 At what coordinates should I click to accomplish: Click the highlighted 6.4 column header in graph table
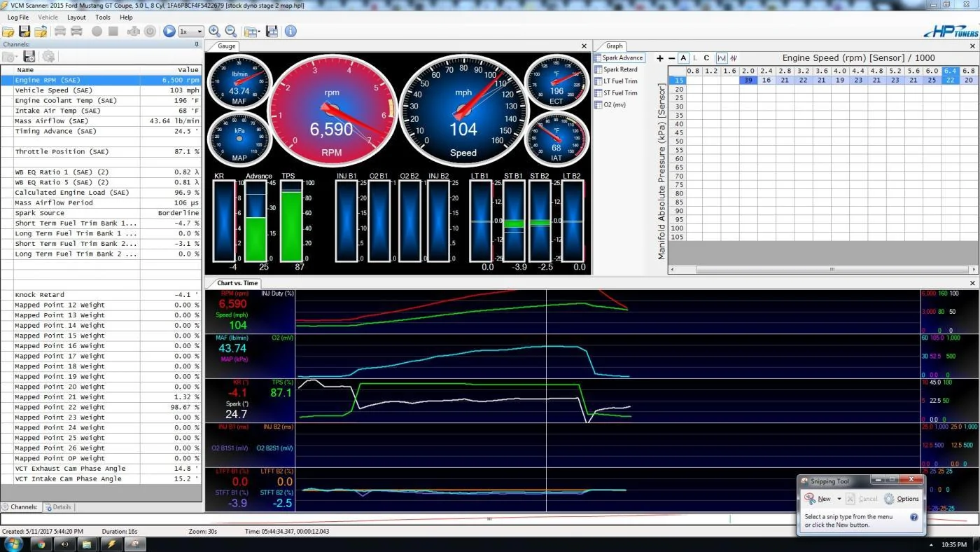(950, 71)
